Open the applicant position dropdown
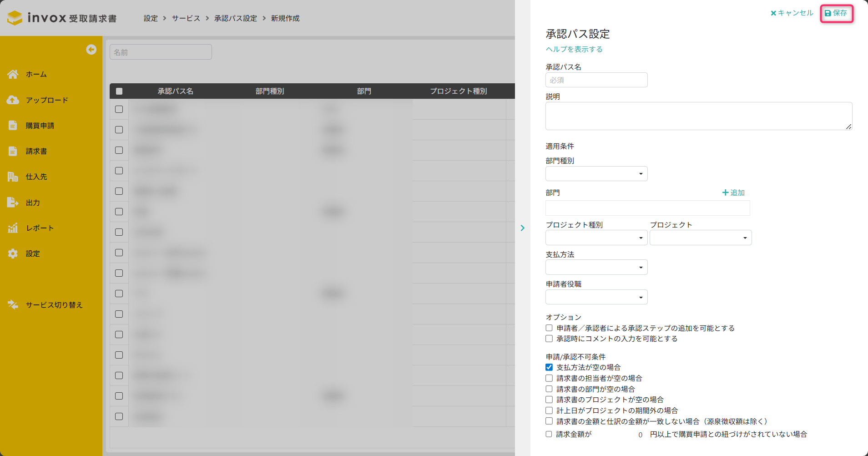 coord(596,297)
